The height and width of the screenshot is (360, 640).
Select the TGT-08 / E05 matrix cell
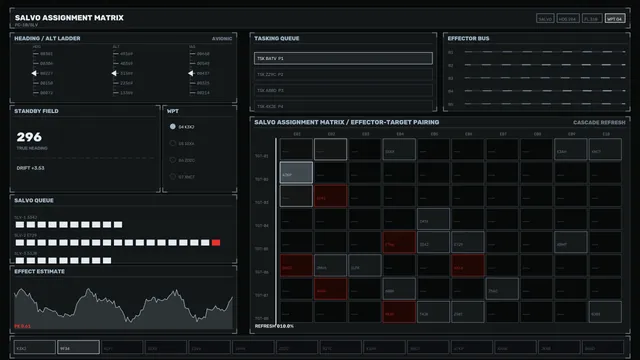click(433, 312)
